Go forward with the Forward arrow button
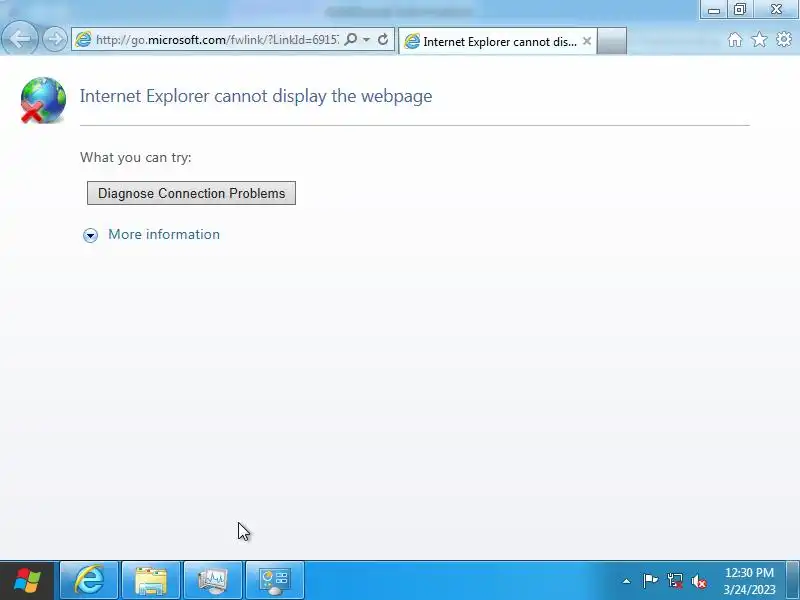 click(55, 39)
